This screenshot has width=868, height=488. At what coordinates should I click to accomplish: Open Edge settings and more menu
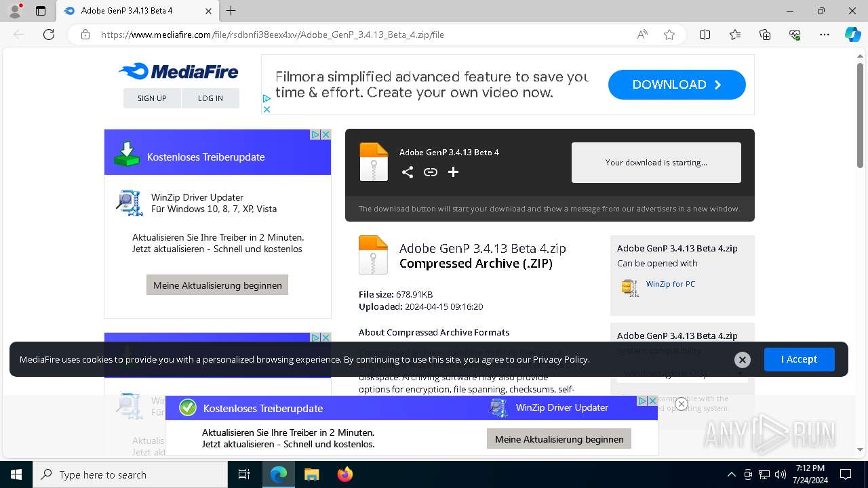[x=825, y=35]
